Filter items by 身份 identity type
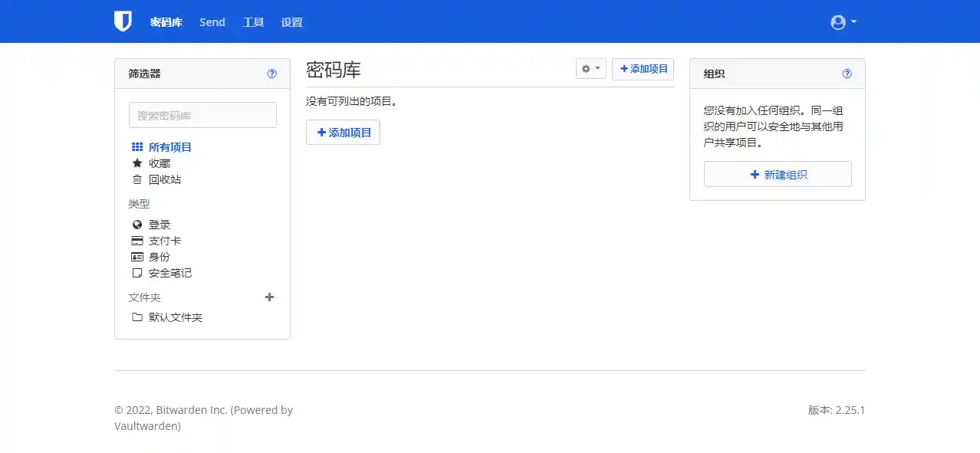The width and height of the screenshot is (980, 453). (159, 257)
